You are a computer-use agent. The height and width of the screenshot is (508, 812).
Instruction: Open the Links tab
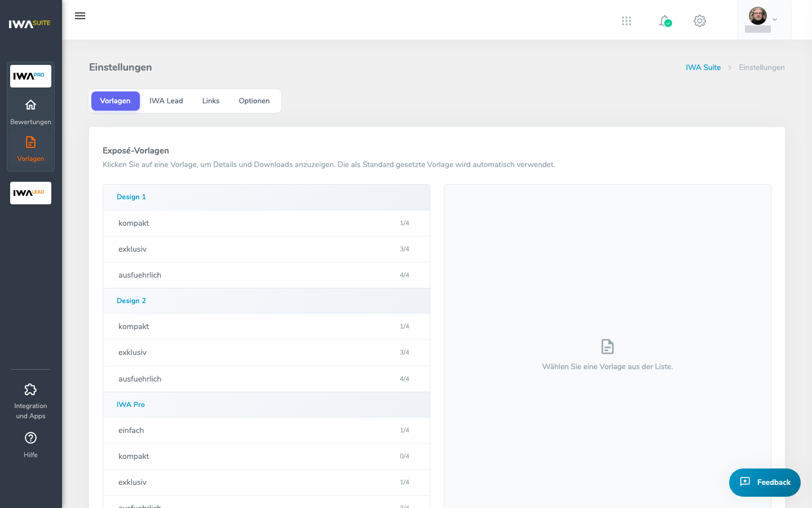coord(211,101)
